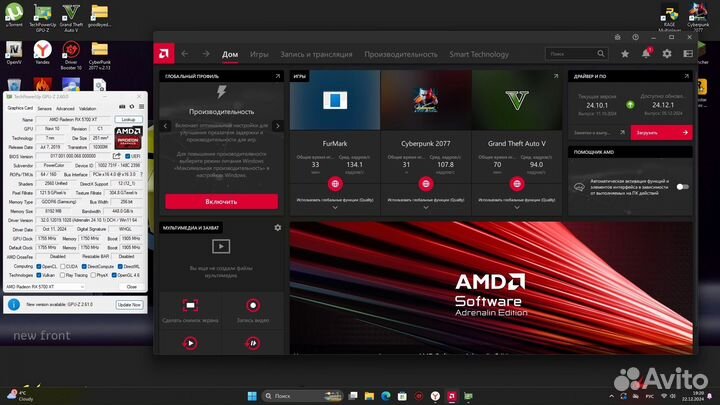
Task: Open the Advanced tab in GPU-Z
Action: pos(65,109)
